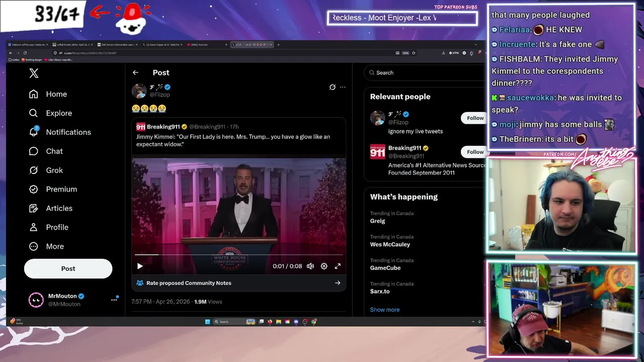This screenshot has height=362, width=644.
Task: Follow @Fiizop in Relevant people
Action: (475, 118)
